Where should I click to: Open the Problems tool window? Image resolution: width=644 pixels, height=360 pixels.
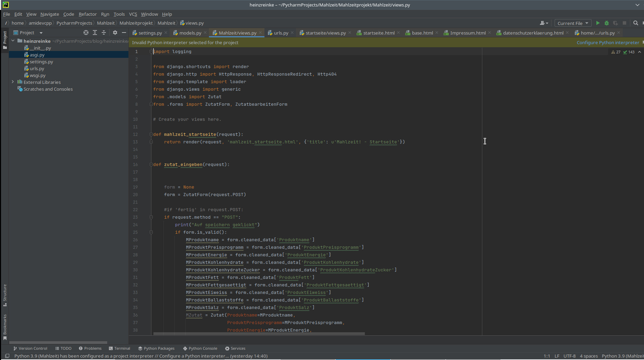pyautogui.click(x=90, y=348)
